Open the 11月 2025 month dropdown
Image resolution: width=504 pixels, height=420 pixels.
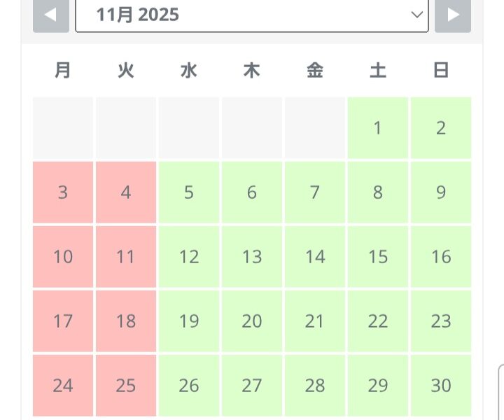click(x=251, y=15)
